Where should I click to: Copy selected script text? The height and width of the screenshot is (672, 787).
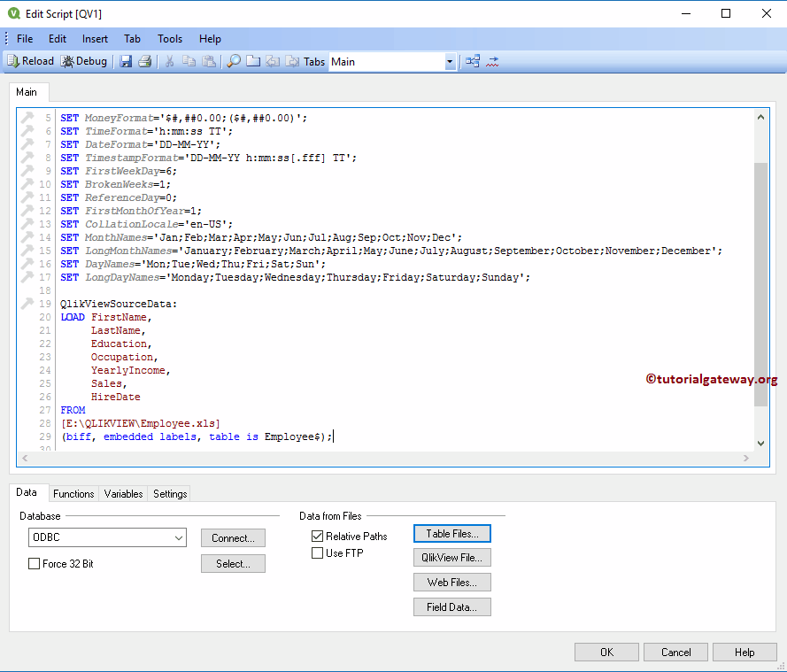(189, 60)
